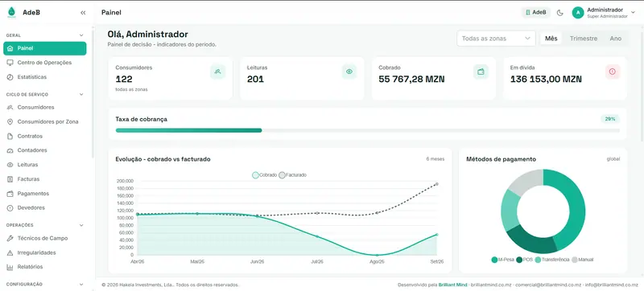Toggle Cobrado series in chart legend
The image size is (644, 291).
[x=265, y=175]
